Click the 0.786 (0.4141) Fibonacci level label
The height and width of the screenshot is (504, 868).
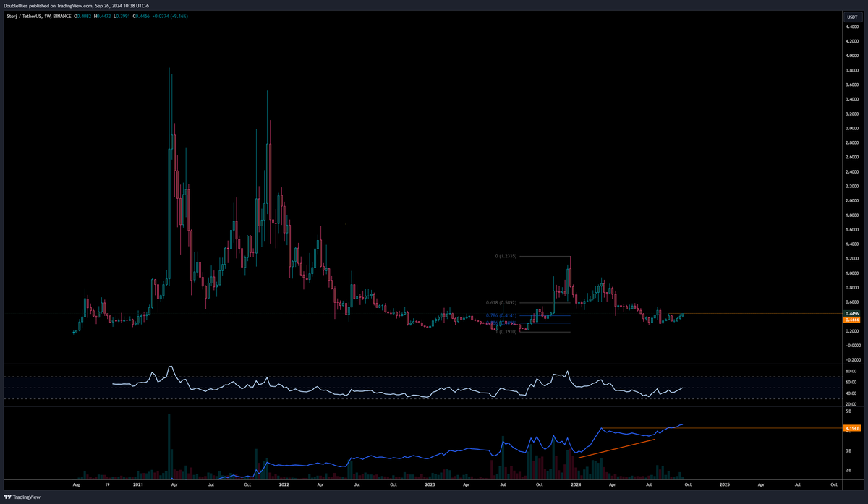click(501, 316)
